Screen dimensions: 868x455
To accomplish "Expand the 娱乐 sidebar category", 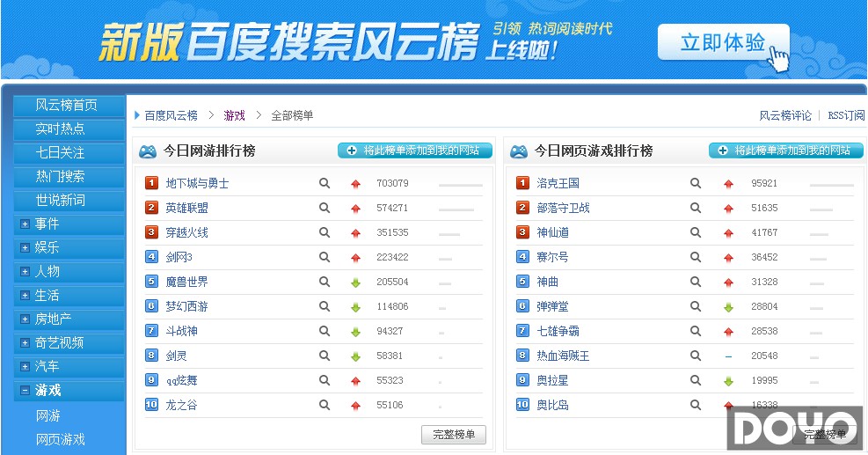I will (25, 247).
